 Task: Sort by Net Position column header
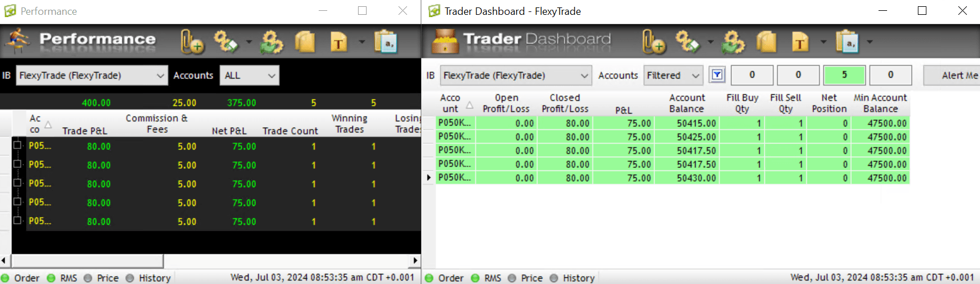[x=829, y=103]
